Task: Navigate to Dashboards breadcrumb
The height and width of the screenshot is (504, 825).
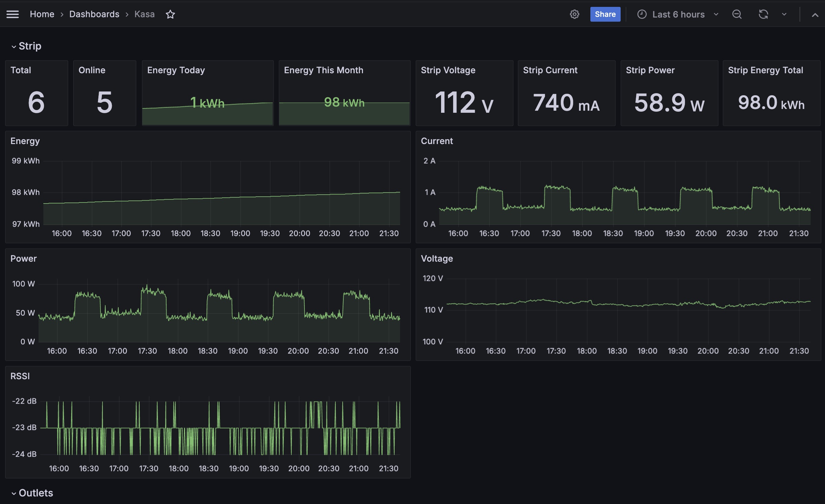Action: [94, 14]
